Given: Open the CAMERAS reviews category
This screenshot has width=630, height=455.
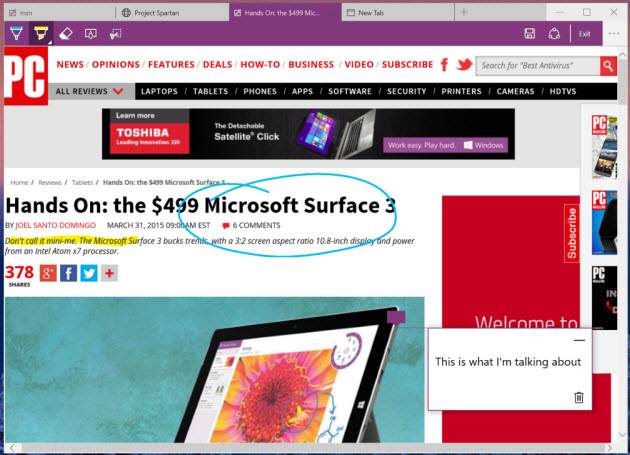Looking at the screenshot, I should 515,91.
